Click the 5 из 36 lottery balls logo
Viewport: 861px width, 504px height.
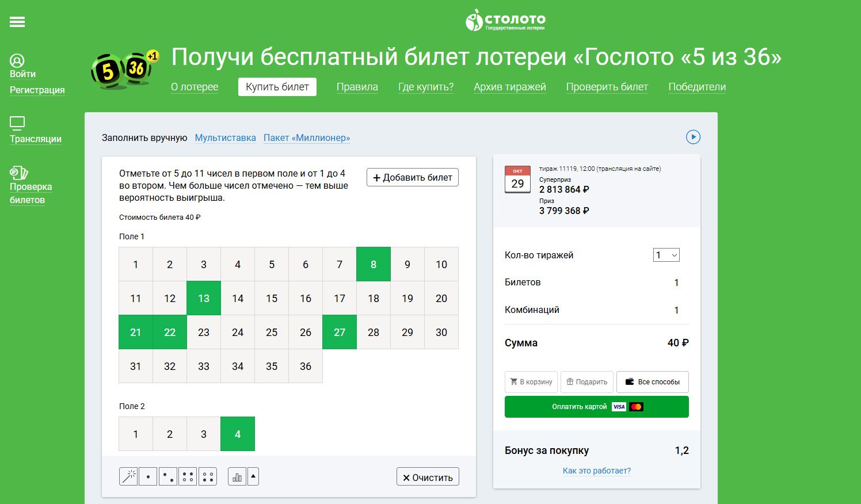coord(125,70)
